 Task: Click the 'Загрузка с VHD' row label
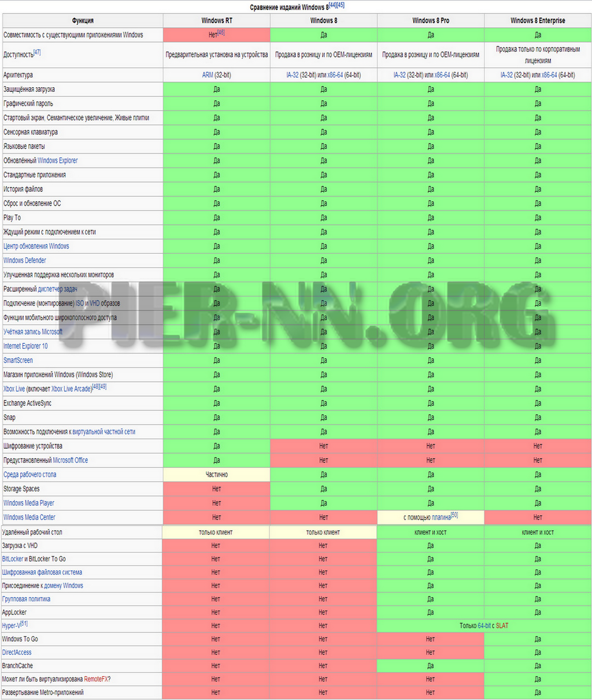point(20,546)
